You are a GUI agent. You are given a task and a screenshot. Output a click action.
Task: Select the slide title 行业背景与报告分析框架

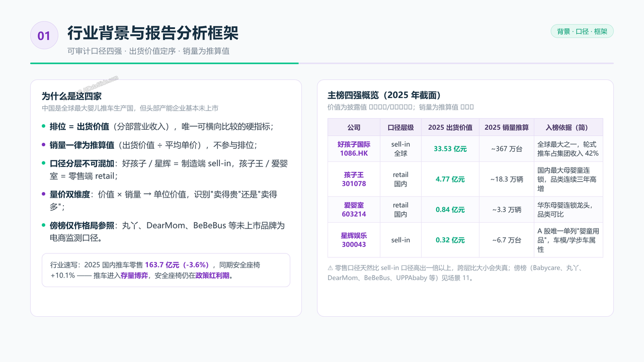coord(153,33)
